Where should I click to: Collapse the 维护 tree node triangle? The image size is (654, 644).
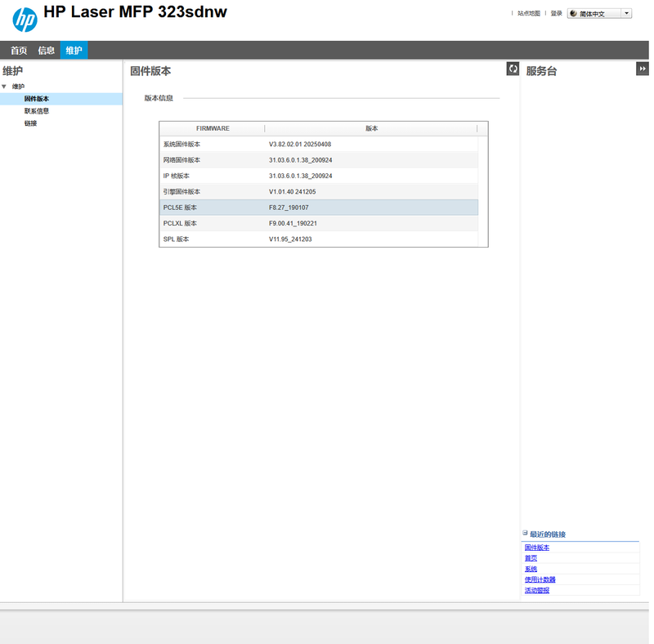point(4,87)
